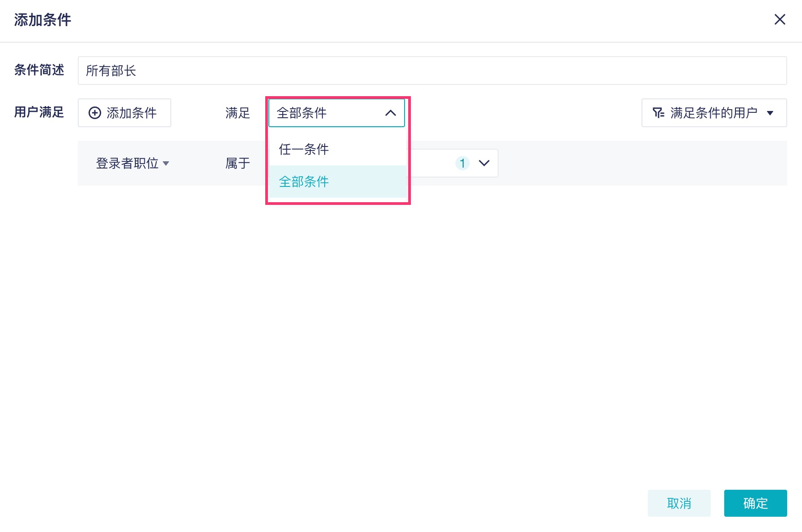
Task: Click the 条件简述 label
Action: pyautogui.click(x=39, y=70)
